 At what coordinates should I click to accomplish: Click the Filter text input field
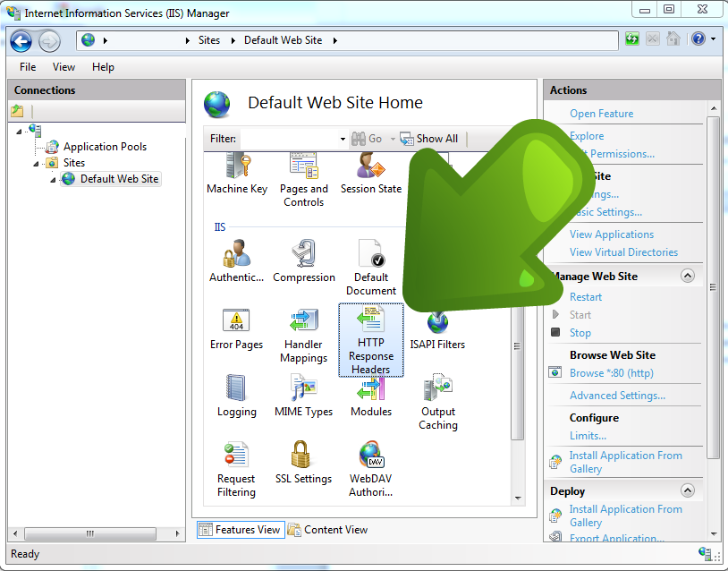[289, 139]
